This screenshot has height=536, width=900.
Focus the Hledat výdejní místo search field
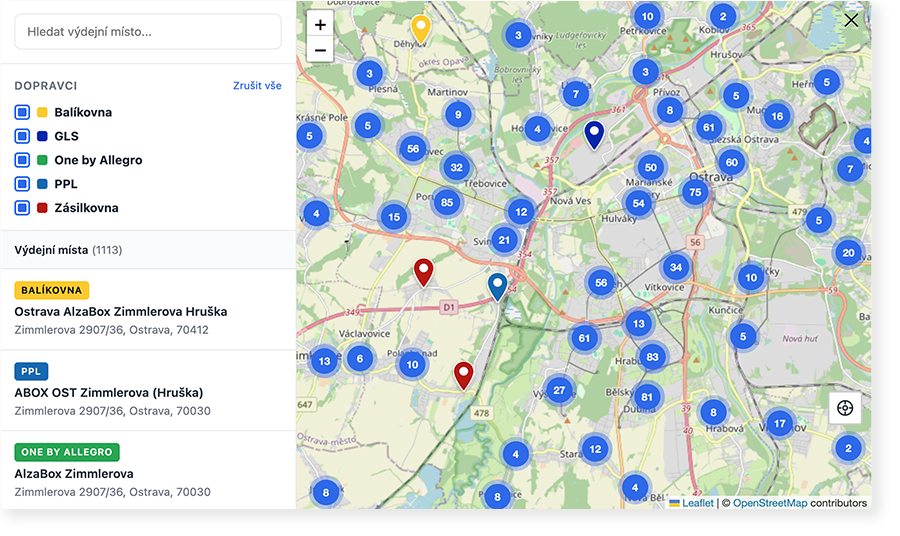(x=148, y=32)
